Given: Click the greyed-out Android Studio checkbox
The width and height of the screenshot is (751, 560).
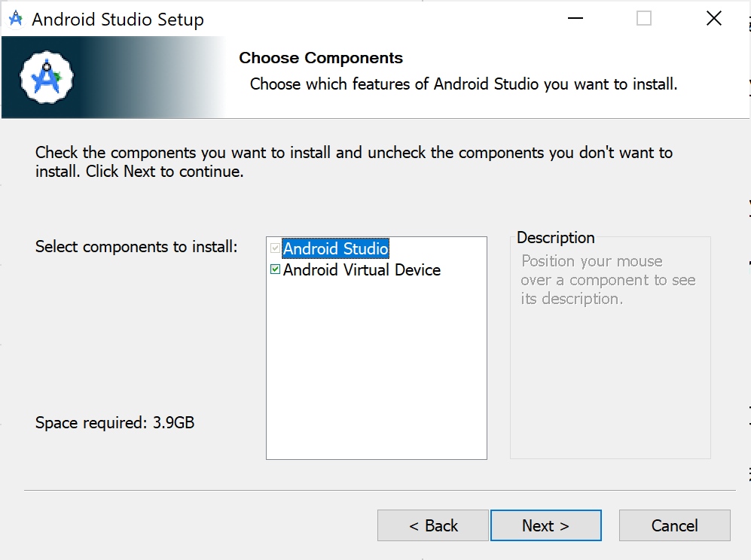Looking at the screenshot, I should click(x=276, y=248).
